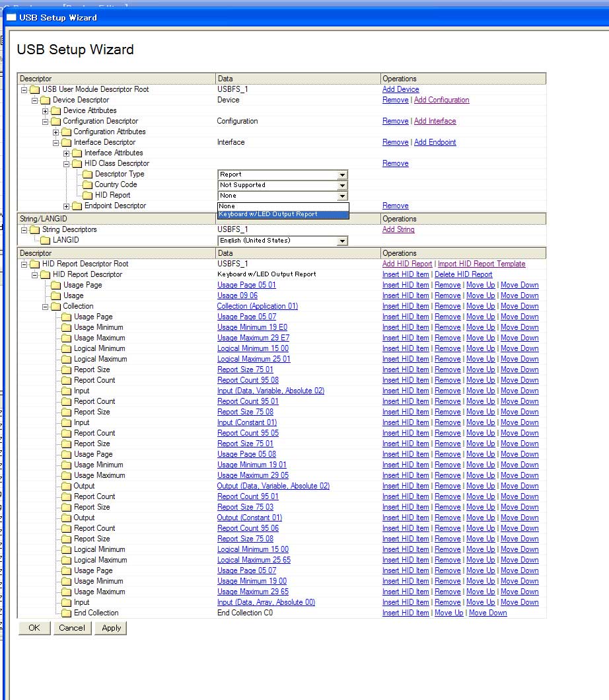Click the Delete HID Report link
This screenshot has width=609, height=700.
[x=464, y=274]
